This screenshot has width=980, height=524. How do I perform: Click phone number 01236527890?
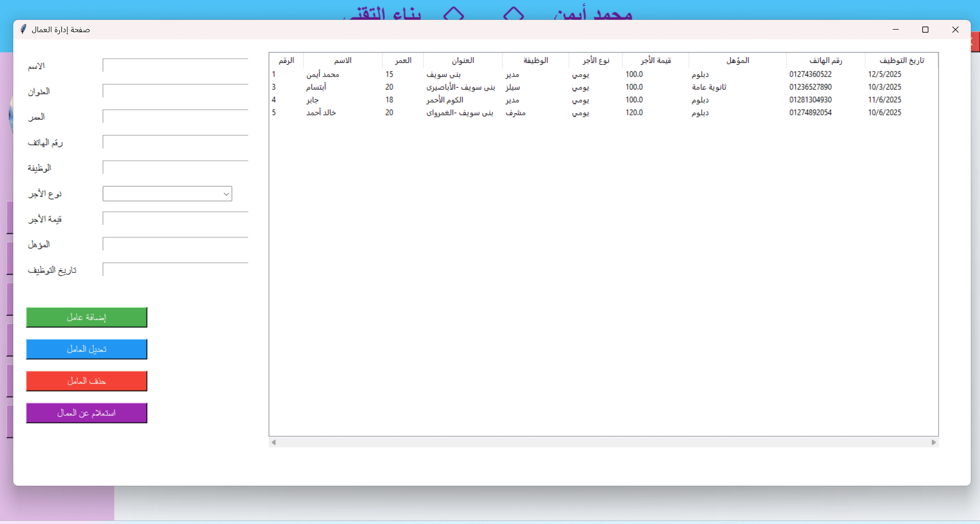[x=810, y=87]
